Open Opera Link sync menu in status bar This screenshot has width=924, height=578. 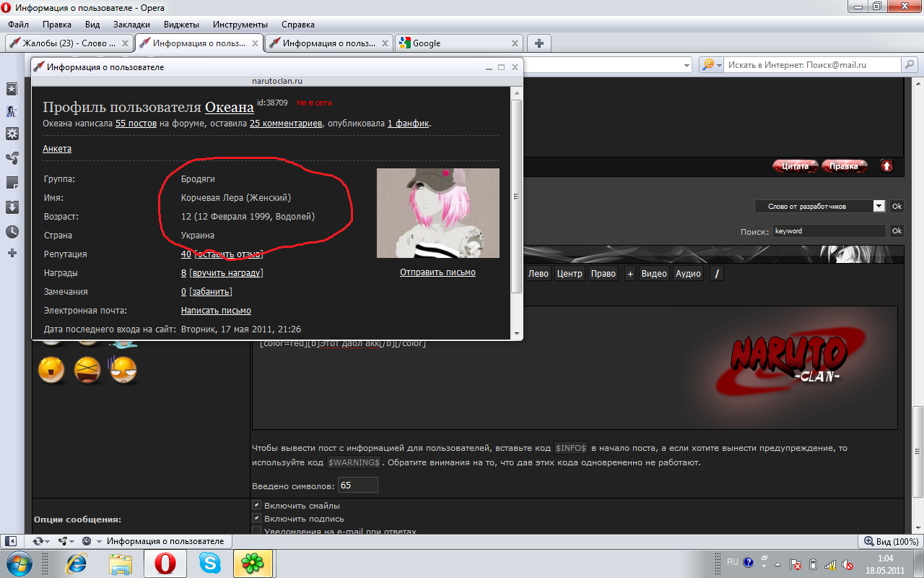(x=40, y=541)
